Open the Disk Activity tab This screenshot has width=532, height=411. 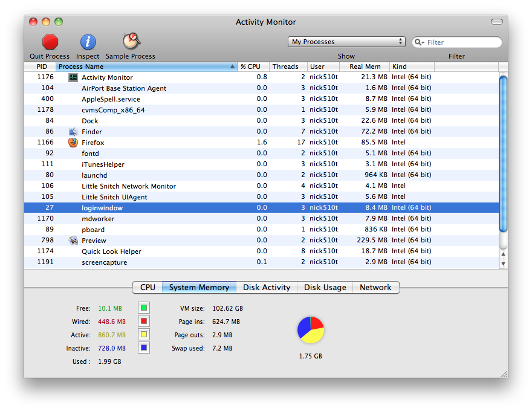tap(267, 287)
